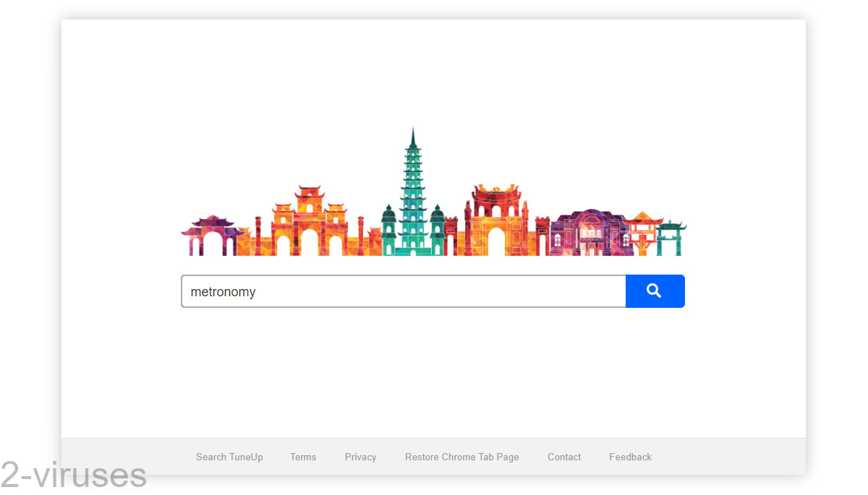The height and width of the screenshot is (495, 868).
Task: Click the small green stupa left of pagoda
Action: (x=389, y=230)
